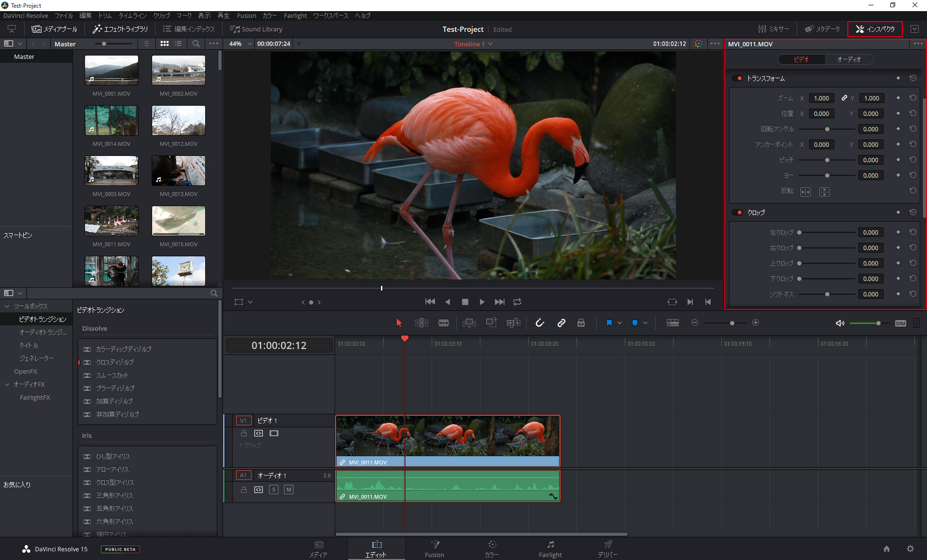
Task: Switch Inspector to Audio tab
Action: (849, 59)
